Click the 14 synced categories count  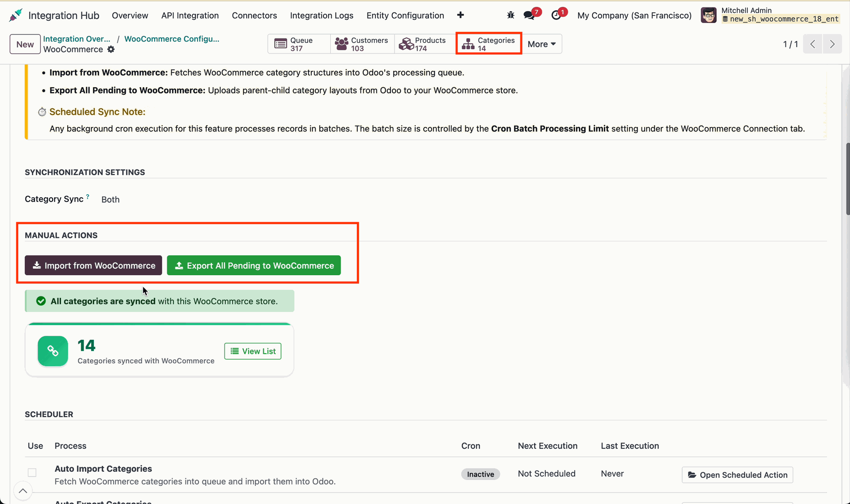(86, 346)
